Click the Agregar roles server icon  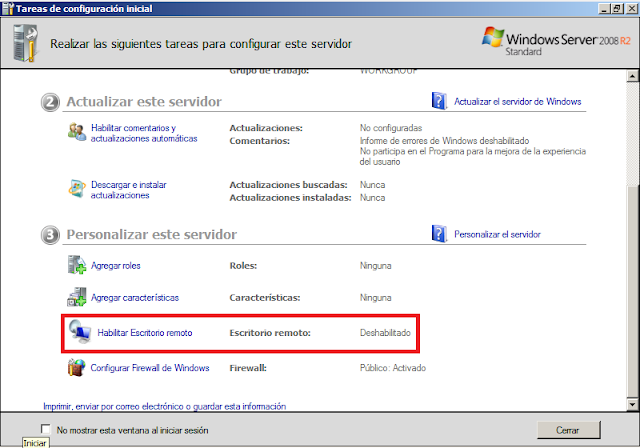77,265
